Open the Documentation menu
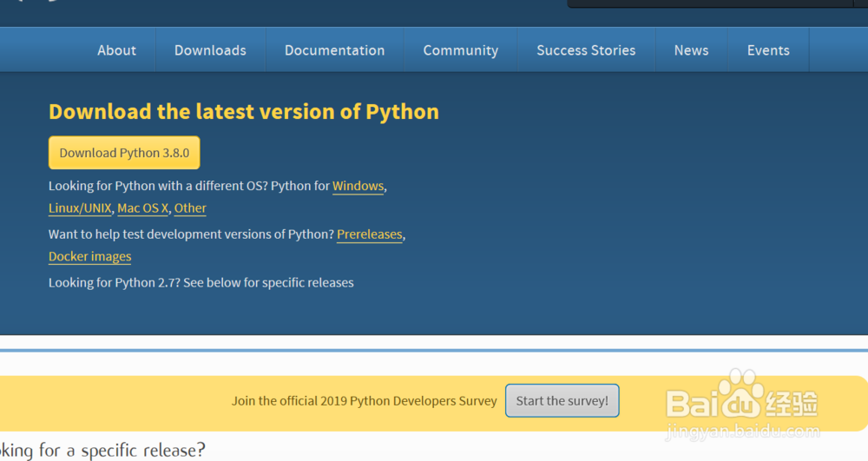The image size is (868, 461). coord(334,50)
